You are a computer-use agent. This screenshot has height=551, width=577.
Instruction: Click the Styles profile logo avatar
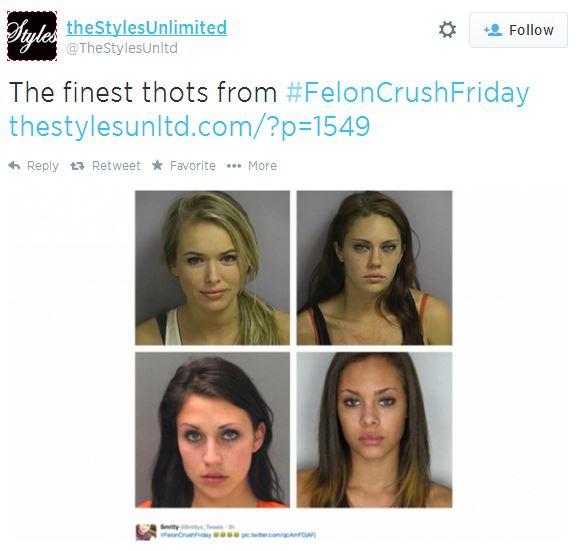tap(32, 36)
